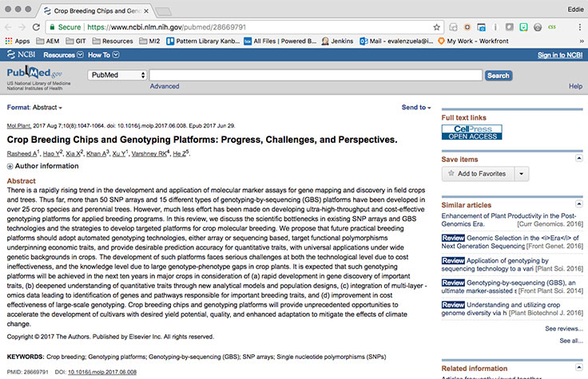Click the Search button
This screenshot has height=379, width=588.
tap(498, 75)
